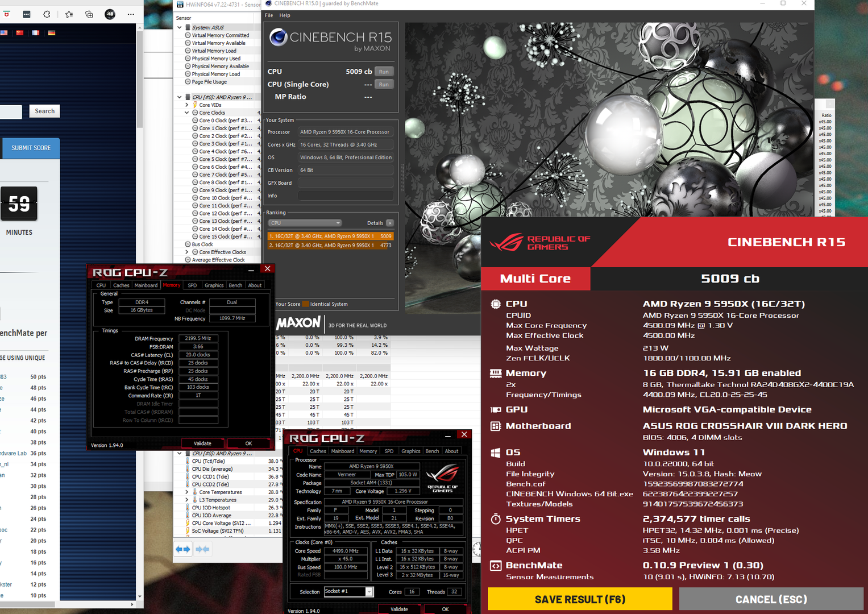Expand the Core Effective Clocks node

click(186, 252)
